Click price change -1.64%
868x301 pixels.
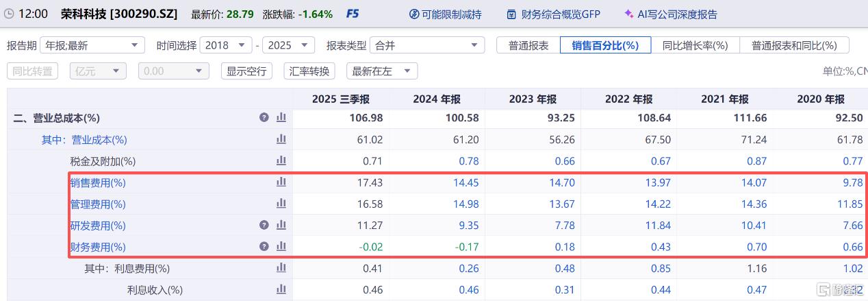[x=316, y=14]
